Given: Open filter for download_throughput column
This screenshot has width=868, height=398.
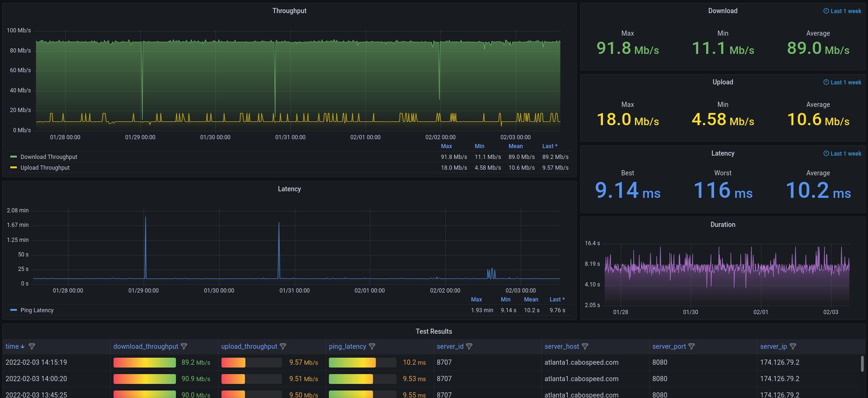Looking at the screenshot, I should coord(184,346).
